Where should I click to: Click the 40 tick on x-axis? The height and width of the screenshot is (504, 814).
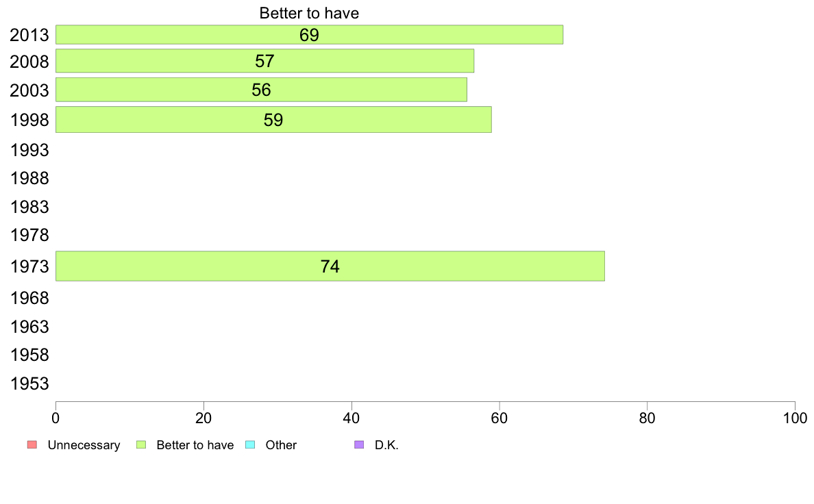click(x=351, y=418)
